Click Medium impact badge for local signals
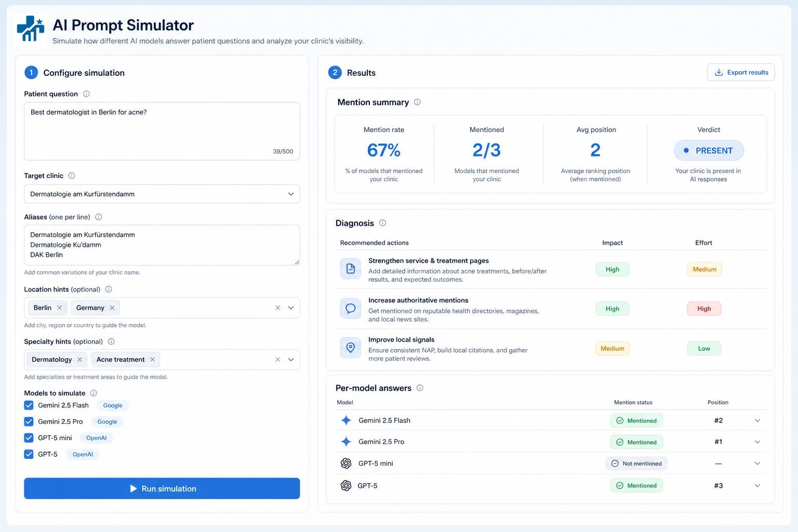The width and height of the screenshot is (798, 532). 613,349
